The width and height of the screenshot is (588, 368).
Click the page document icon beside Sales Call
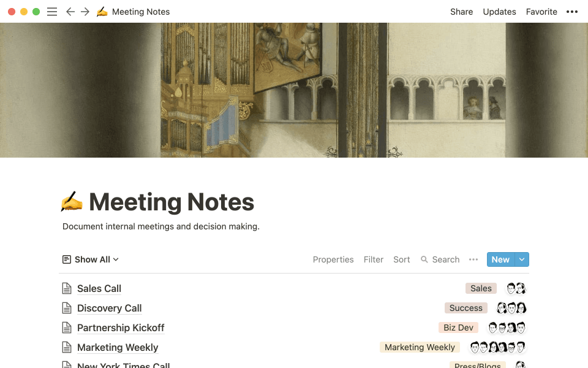click(66, 288)
